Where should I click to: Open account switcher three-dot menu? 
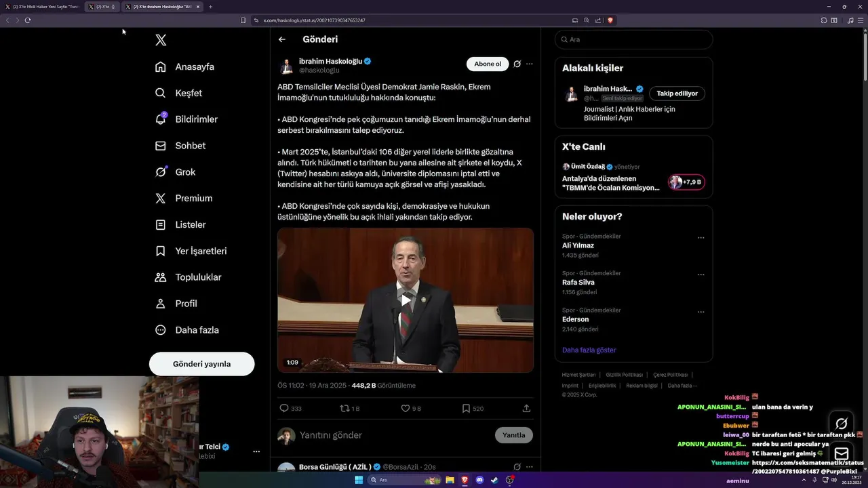point(256,451)
